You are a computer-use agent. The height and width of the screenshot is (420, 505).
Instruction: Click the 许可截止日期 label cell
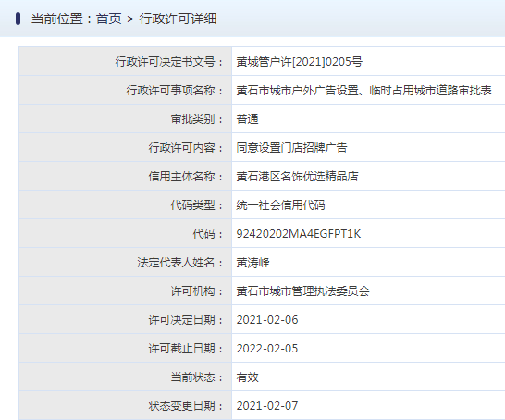pyautogui.click(x=125, y=349)
